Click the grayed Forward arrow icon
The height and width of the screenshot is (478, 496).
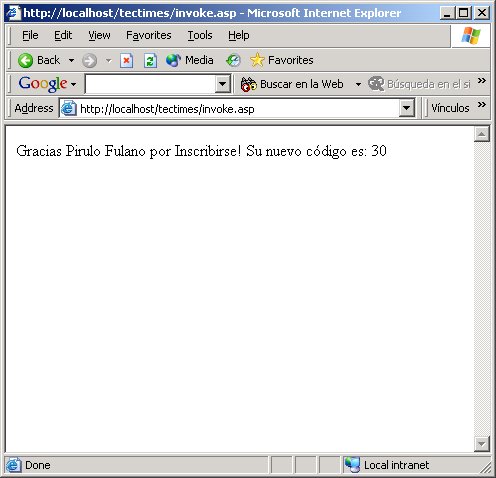(x=90, y=61)
